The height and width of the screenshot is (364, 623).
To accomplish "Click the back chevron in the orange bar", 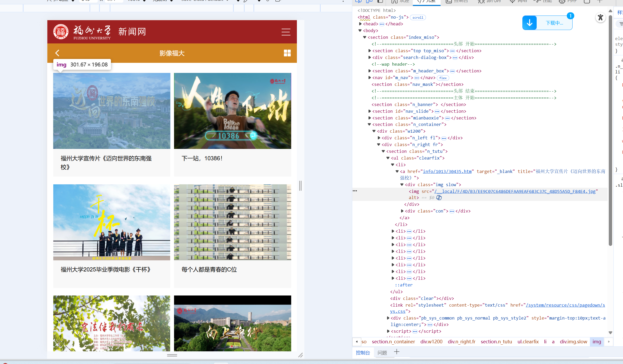I will 57,53.
